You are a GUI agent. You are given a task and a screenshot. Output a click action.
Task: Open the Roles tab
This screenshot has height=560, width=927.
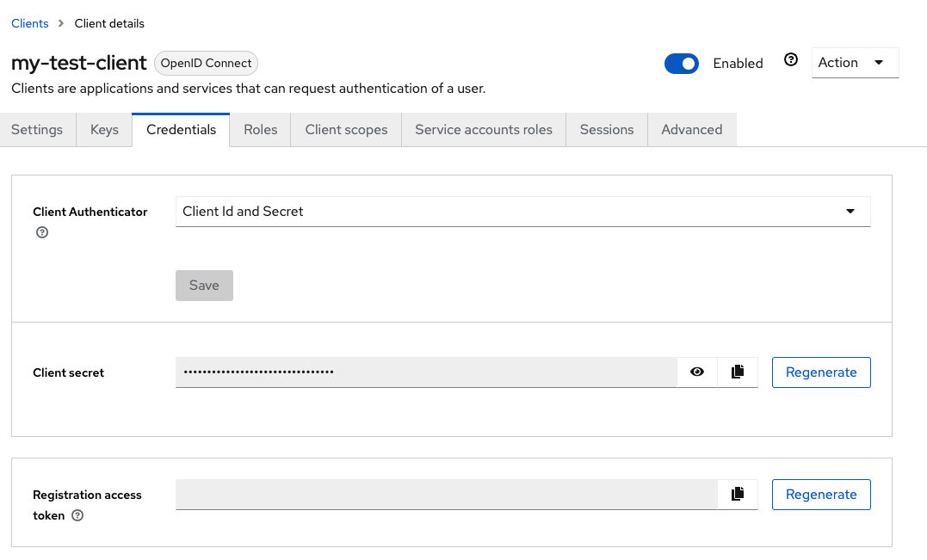[260, 129]
